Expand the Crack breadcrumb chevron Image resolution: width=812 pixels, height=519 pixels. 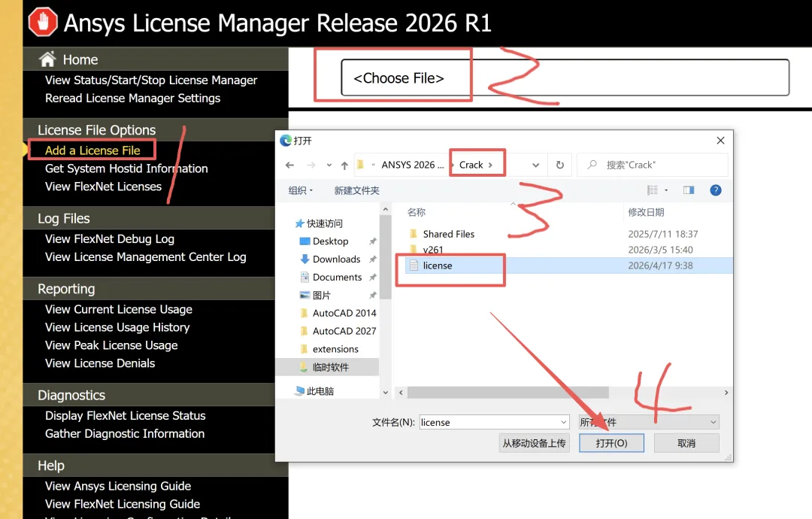[x=490, y=165]
